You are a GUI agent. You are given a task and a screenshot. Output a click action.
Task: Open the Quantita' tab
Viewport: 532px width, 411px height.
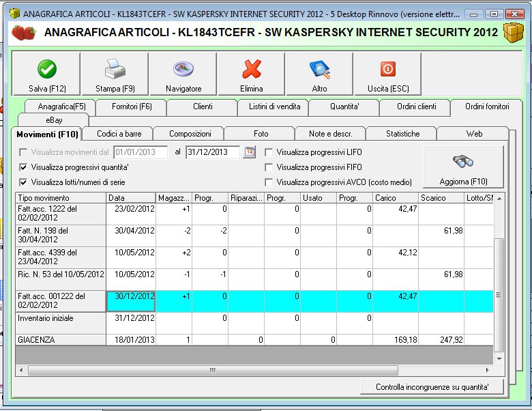click(x=344, y=107)
